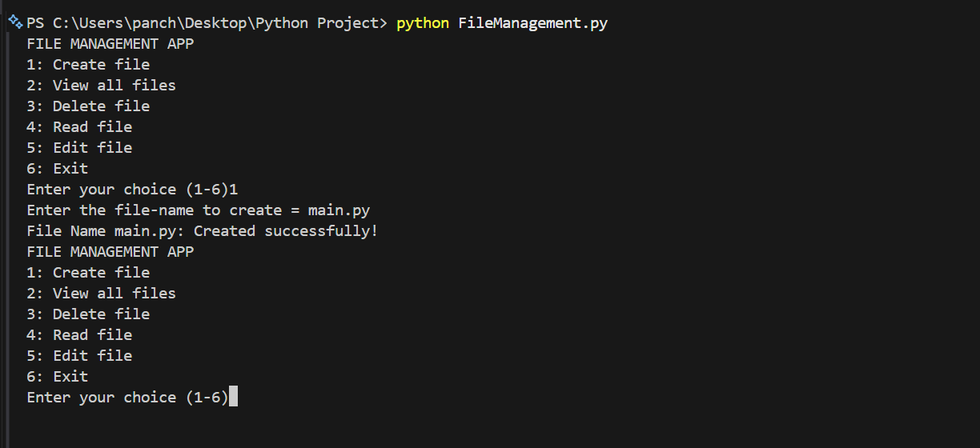Select the second "1: Create file" line
Screen dimensions: 980x448
click(x=88, y=273)
